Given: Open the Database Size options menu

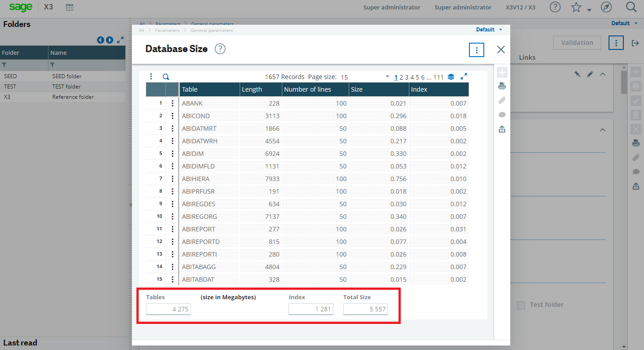Looking at the screenshot, I should pyautogui.click(x=476, y=50).
